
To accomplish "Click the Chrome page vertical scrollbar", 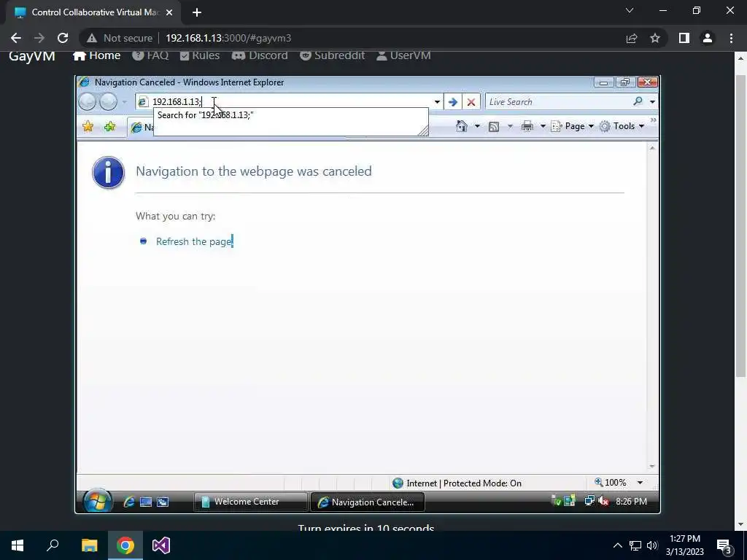I will coord(740,226).
